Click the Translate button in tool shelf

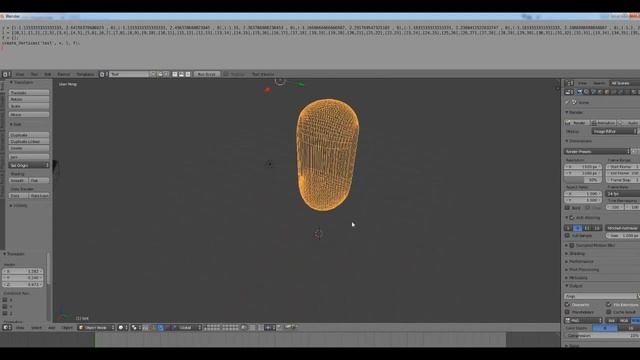29,93
